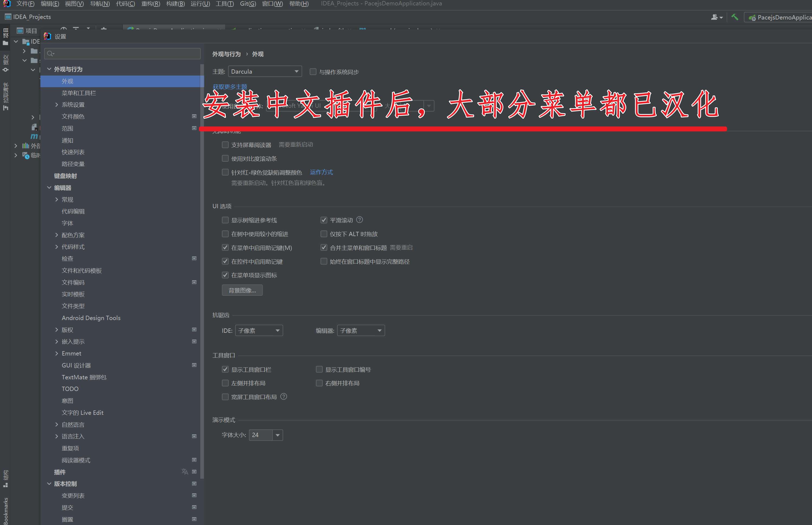812x525 pixels.
Task: Click the settings search input field
Action: (123, 54)
